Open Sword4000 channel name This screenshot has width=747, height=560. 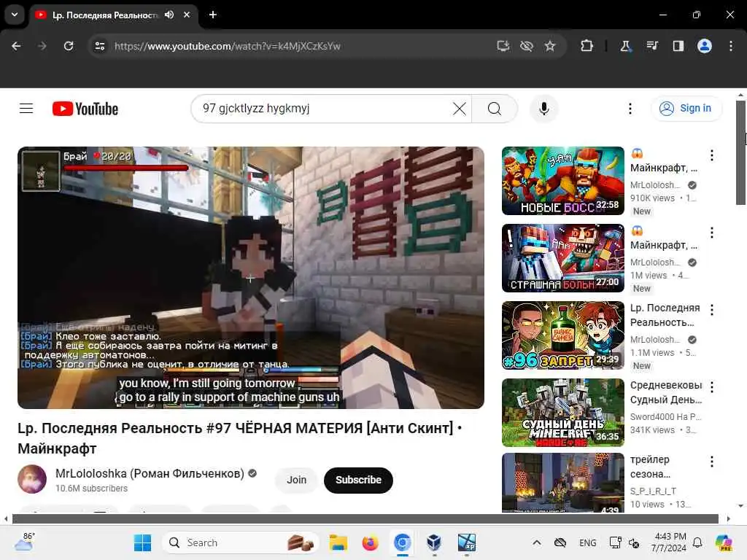point(665,416)
